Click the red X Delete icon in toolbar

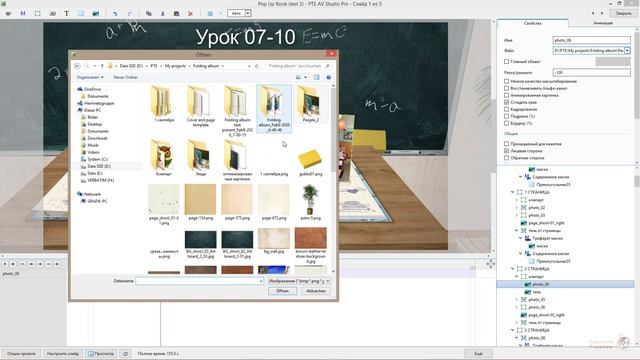tap(190, 13)
